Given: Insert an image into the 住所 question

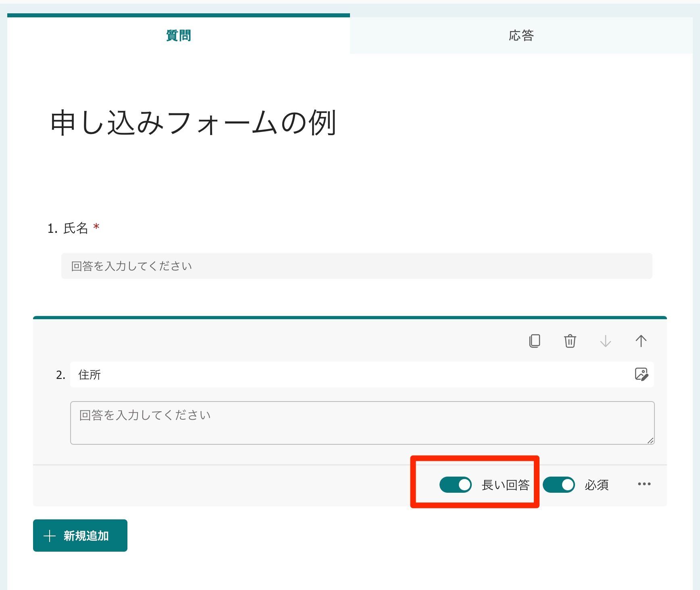Looking at the screenshot, I should tap(643, 375).
